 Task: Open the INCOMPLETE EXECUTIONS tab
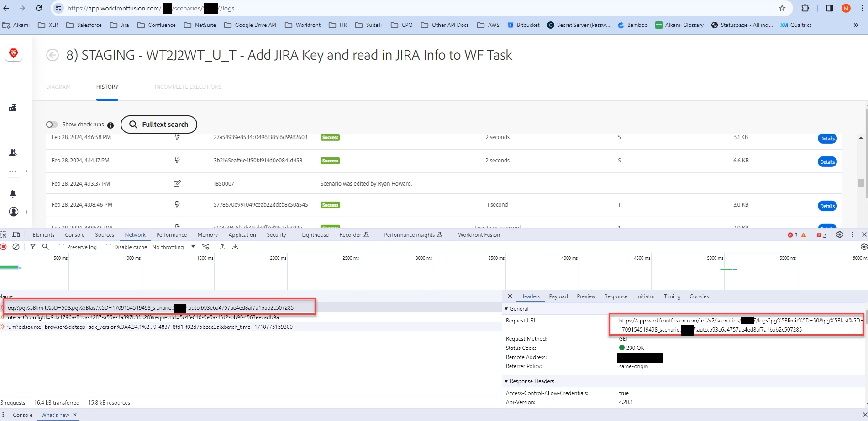[x=188, y=87]
